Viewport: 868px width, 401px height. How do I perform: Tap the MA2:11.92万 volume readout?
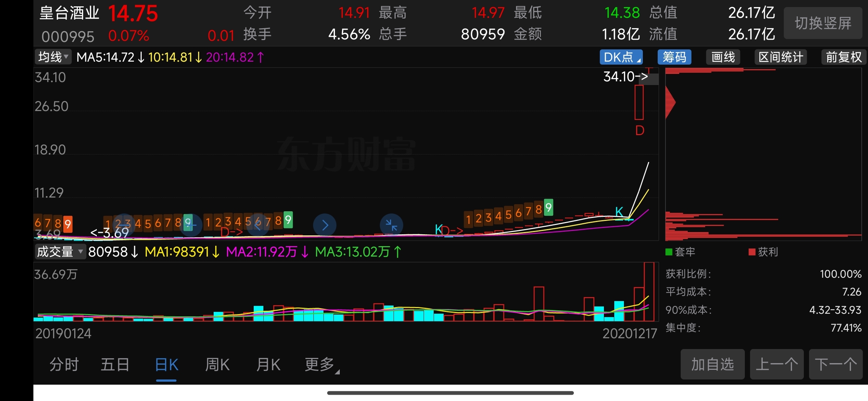[267, 252]
